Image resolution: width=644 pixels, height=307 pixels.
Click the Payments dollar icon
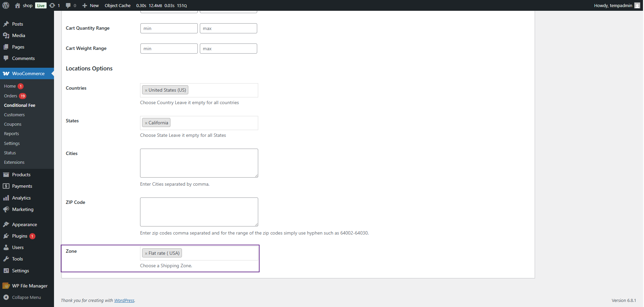pos(6,186)
